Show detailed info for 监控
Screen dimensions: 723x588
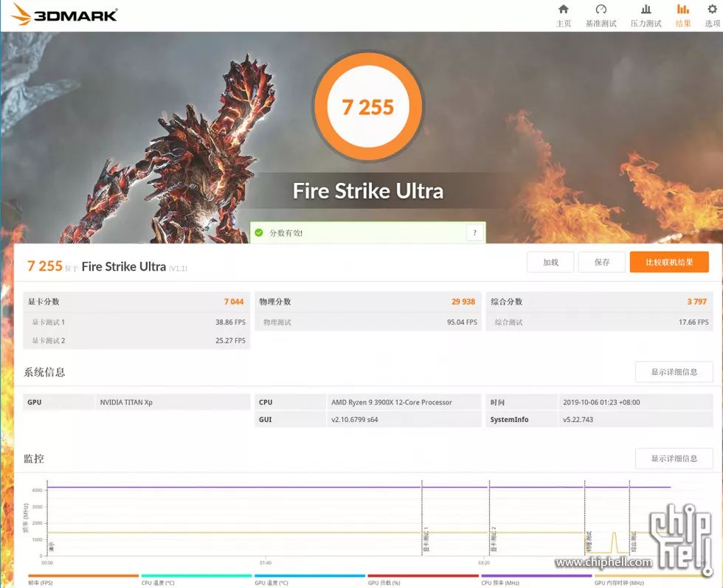tap(674, 458)
